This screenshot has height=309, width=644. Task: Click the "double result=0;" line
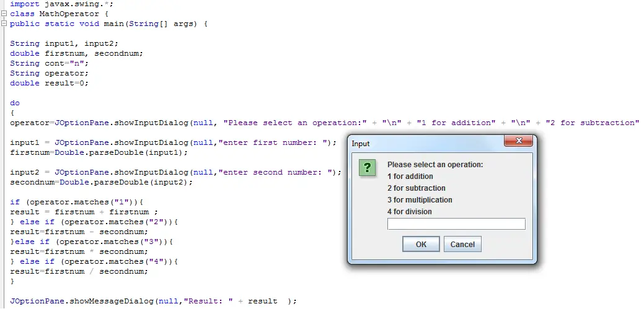50,83
